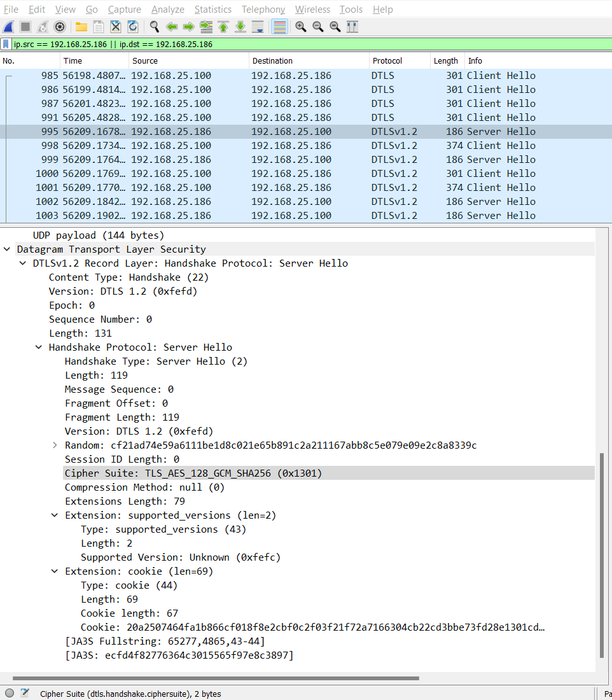Click the go to specified packet icon
The height and width of the screenshot is (700, 612).
[x=205, y=27]
